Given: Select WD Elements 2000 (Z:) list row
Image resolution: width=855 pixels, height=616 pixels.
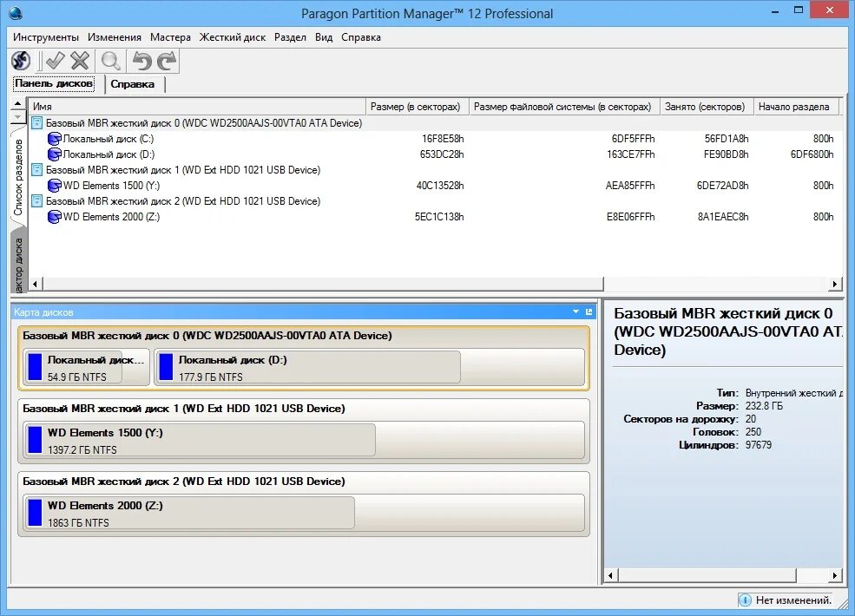Looking at the screenshot, I should click(435, 217).
